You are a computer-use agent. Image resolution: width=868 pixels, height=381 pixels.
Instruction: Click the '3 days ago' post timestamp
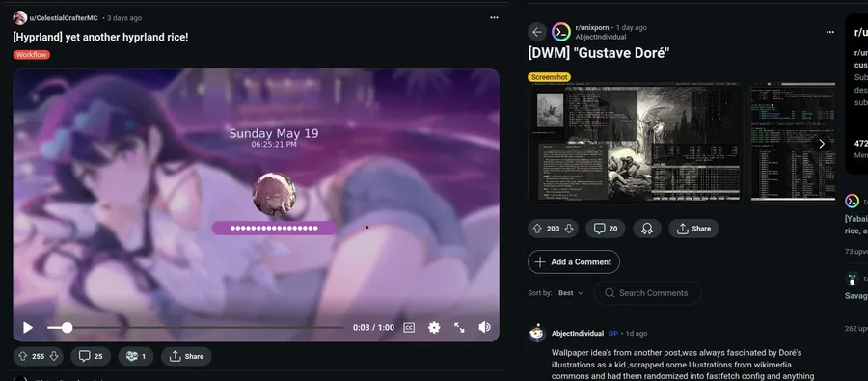coord(124,18)
